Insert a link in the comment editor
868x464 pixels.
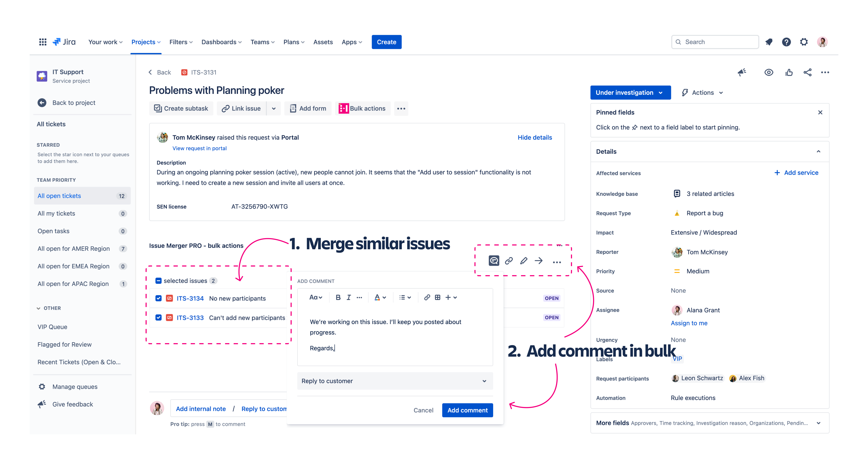click(427, 297)
